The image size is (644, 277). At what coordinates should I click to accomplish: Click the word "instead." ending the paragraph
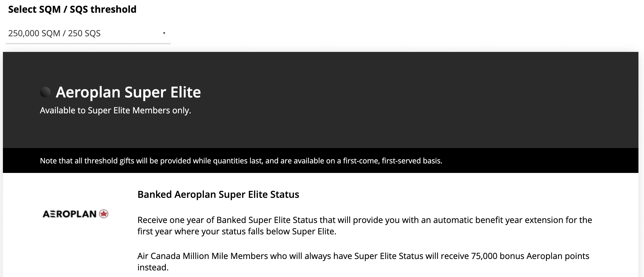153,267
